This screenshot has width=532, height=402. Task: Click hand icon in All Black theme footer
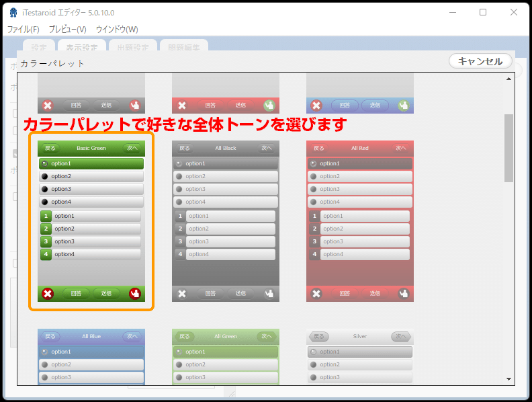click(x=269, y=293)
